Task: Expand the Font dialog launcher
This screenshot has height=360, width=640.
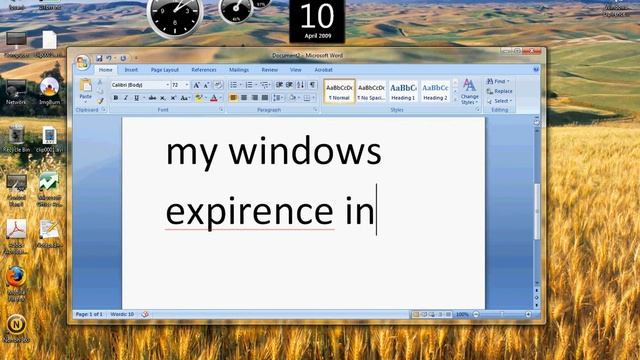Action: [221, 110]
